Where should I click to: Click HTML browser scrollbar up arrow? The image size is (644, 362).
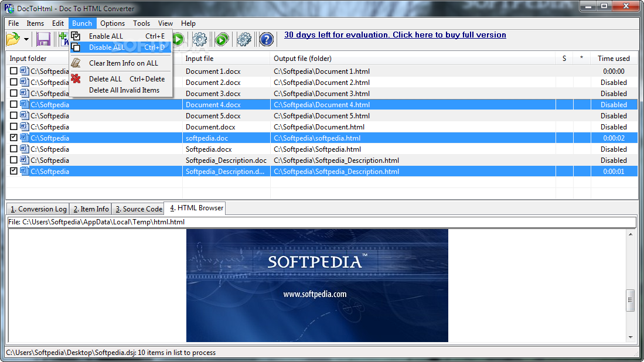pyautogui.click(x=631, y=234)
